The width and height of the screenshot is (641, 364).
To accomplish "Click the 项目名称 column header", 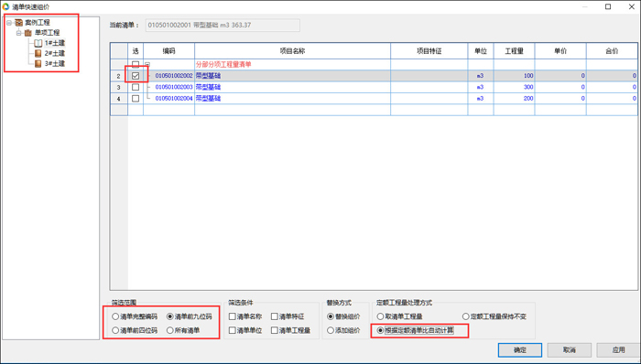I will tap(293, 51).
